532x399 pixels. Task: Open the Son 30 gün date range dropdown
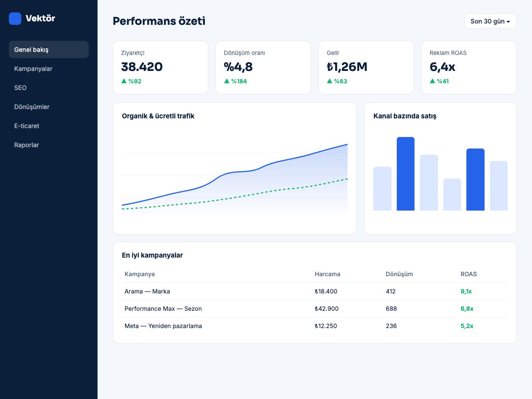pos(490,21)
